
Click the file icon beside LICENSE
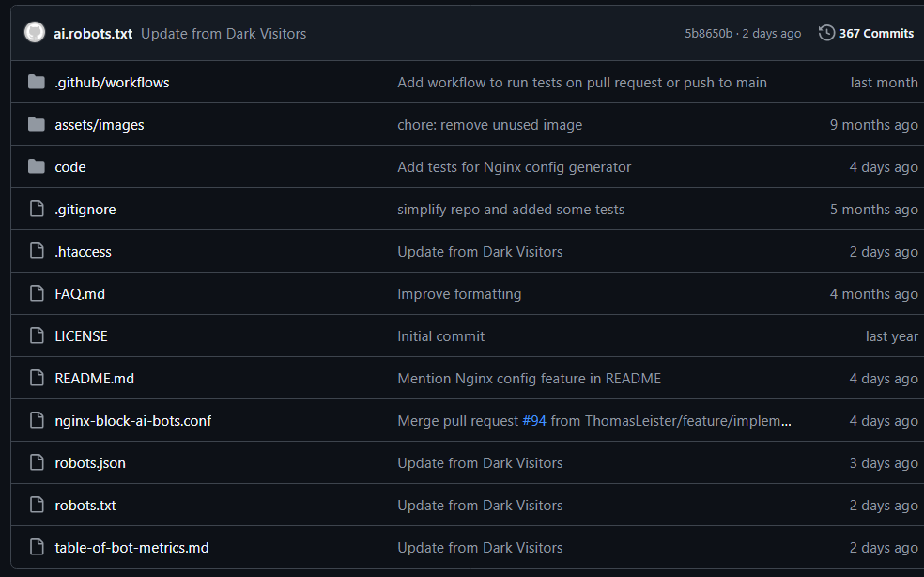tap(37, 336)
